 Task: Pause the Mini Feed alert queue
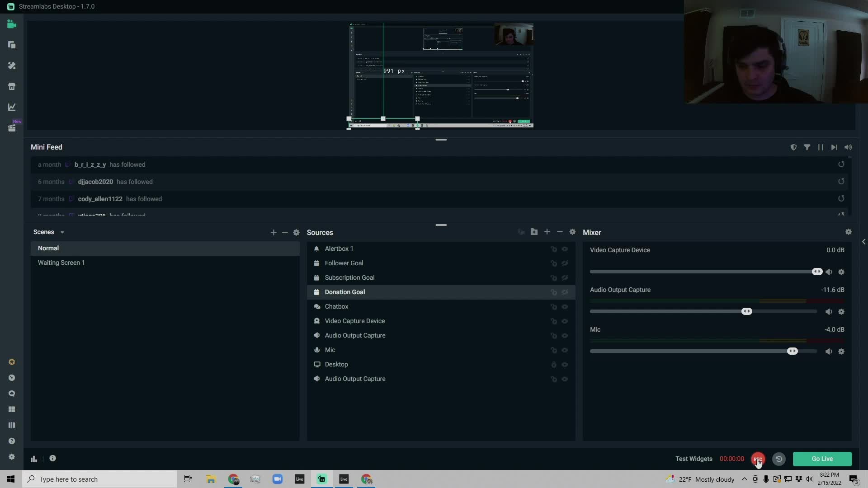821,147
